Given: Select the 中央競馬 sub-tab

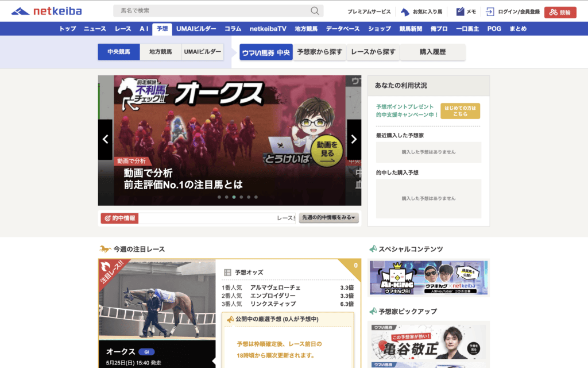Looking at the screenshot, I should 119,52.
